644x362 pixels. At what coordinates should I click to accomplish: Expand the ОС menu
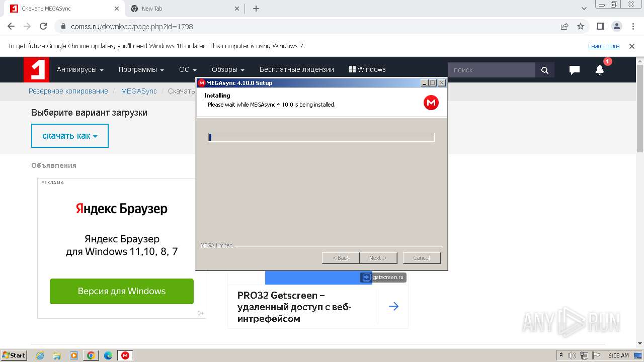(188, 69)
